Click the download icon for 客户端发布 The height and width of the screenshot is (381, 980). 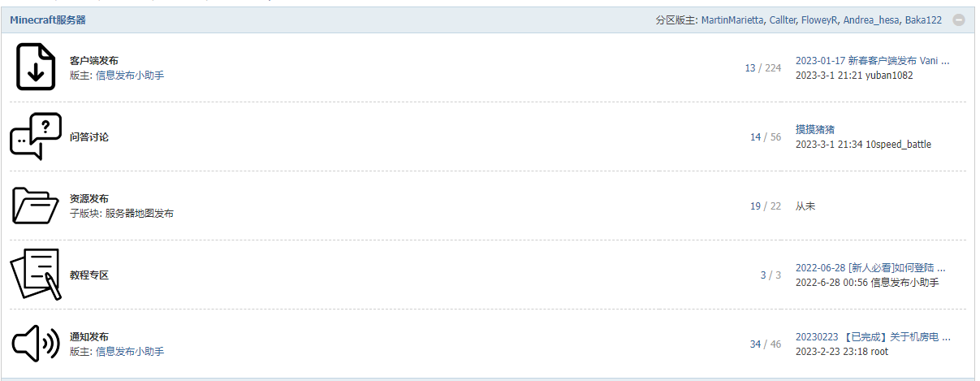coord(36,67)
